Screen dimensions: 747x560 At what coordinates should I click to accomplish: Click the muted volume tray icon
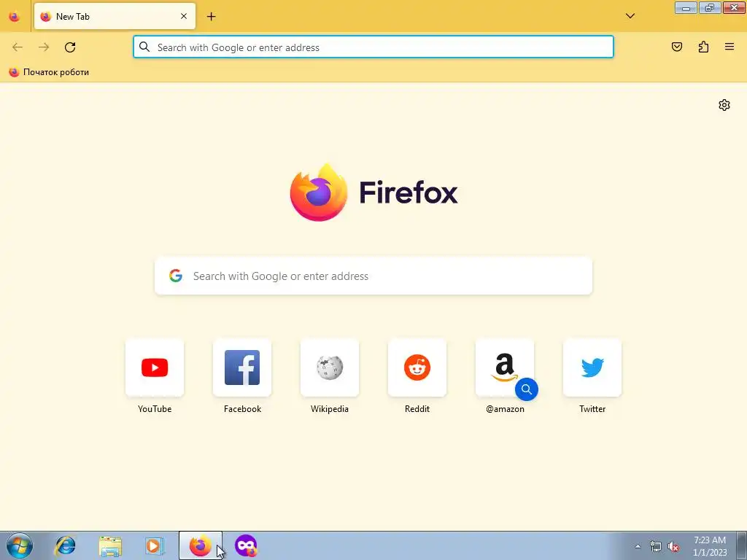pyautogui.click(x=673, y=546)
